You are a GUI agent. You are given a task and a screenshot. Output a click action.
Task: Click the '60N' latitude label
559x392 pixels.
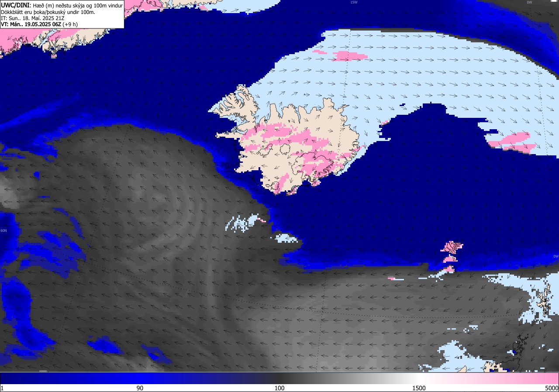(3, 230)
